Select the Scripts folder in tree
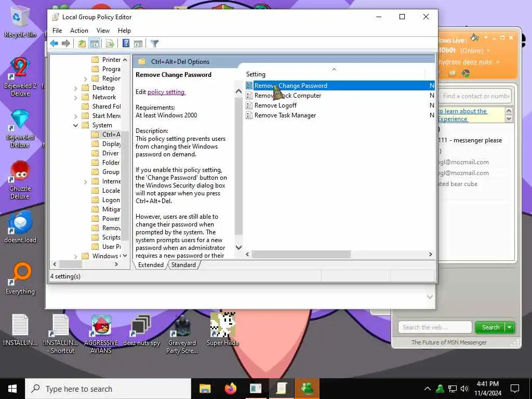Screen dimensions: 532x399 (106, 237)
